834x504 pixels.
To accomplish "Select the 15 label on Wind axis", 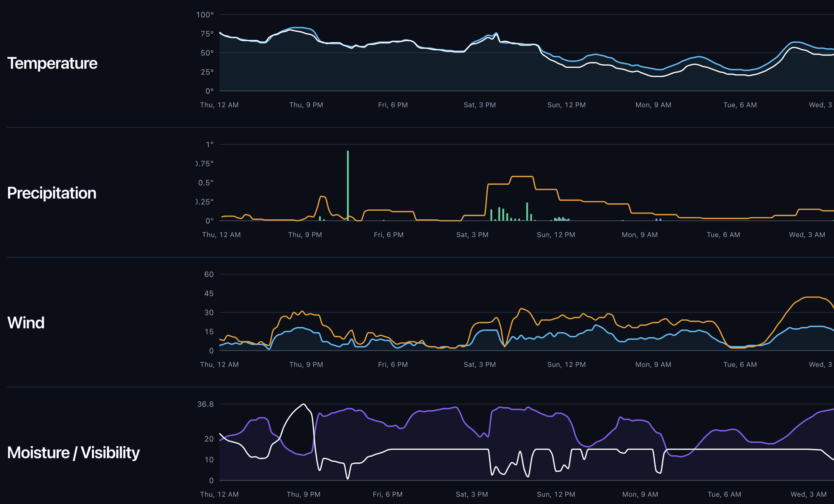I will [x=209, y=331].
